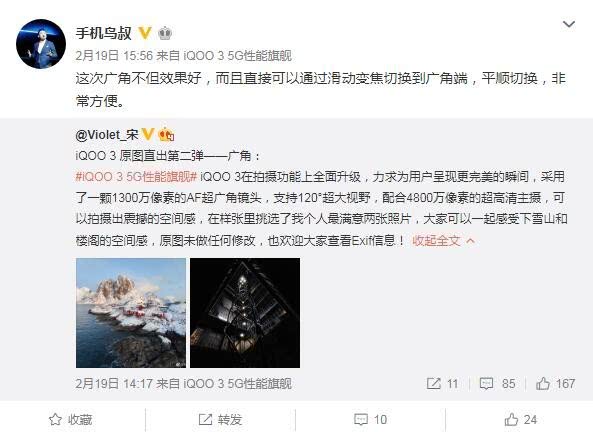
Task: Open the dark pavilion photo thumbnail
Action: tap(245, 313)
